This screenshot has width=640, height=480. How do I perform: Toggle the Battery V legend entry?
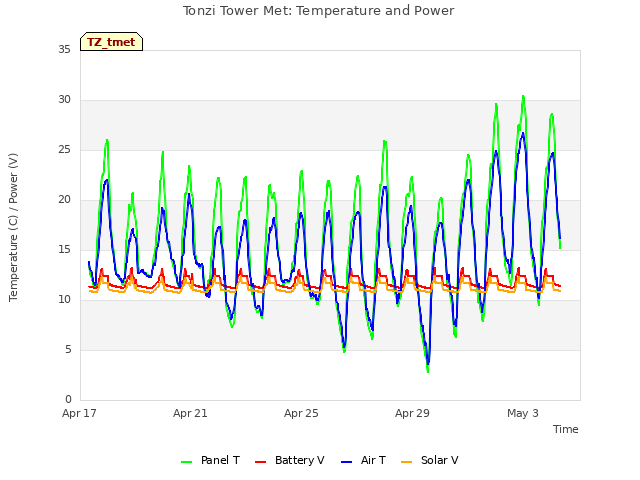point(289,460)
